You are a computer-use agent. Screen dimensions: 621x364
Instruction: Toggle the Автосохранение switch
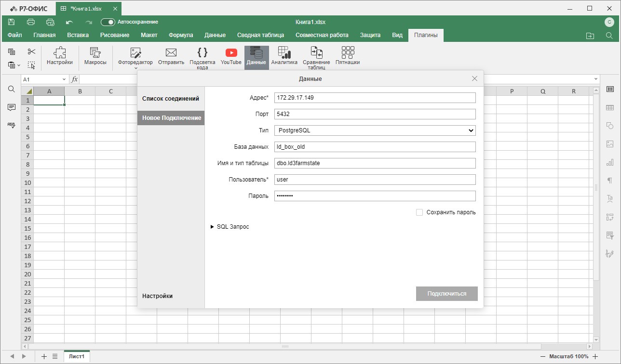[108, 22]
